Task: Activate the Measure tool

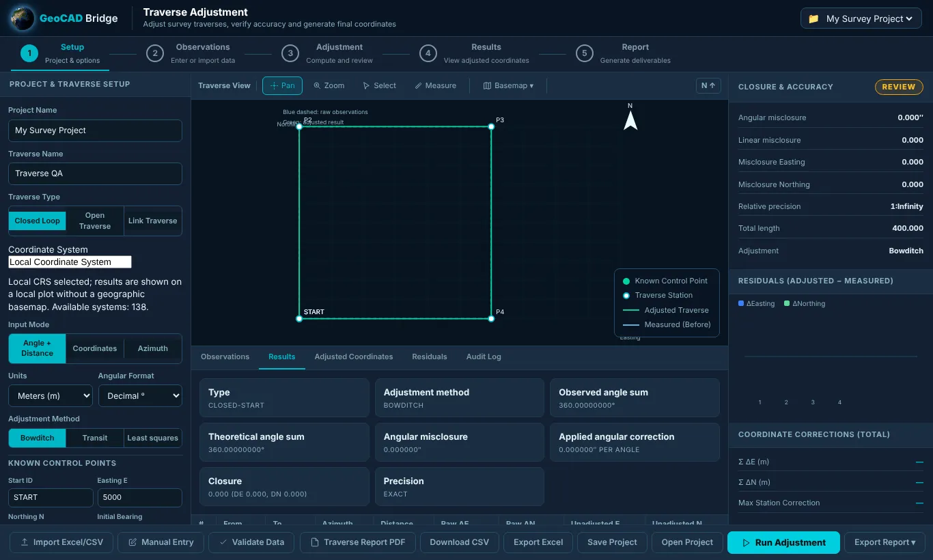Action: click(435, 85)
